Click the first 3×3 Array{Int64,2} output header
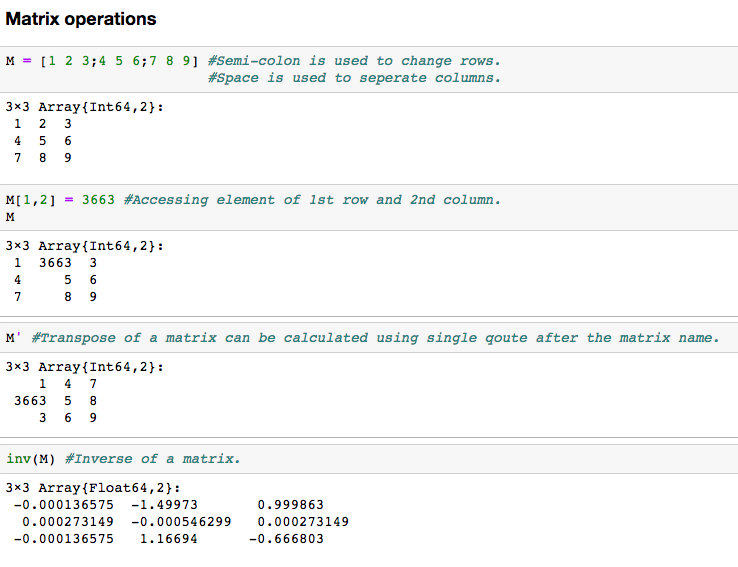 click(85, 107)
